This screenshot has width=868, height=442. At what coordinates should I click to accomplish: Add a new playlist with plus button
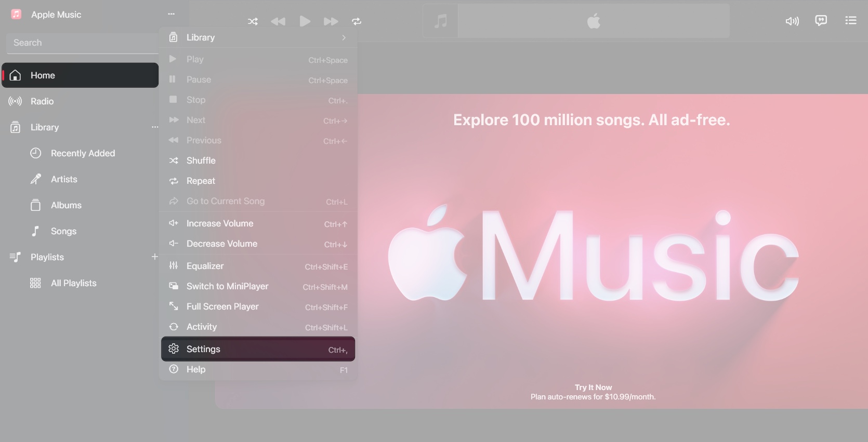click(x=154, y=257)
